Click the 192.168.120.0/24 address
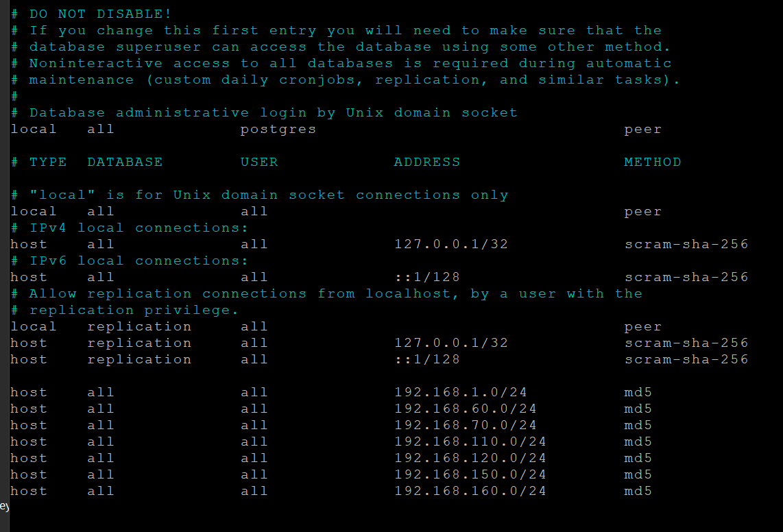783x532 pixels. pyautogui.click(x=470, y=459)
